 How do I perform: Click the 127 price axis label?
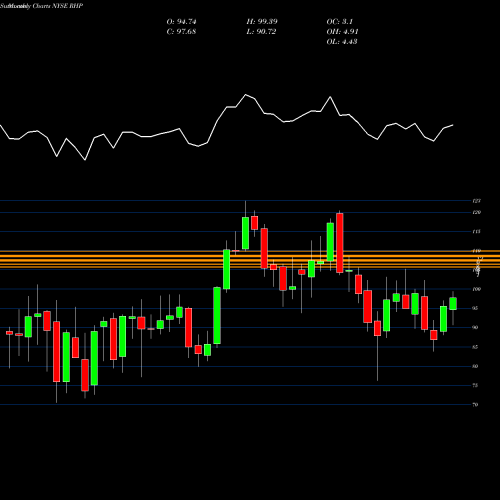[x=477, y=201]
